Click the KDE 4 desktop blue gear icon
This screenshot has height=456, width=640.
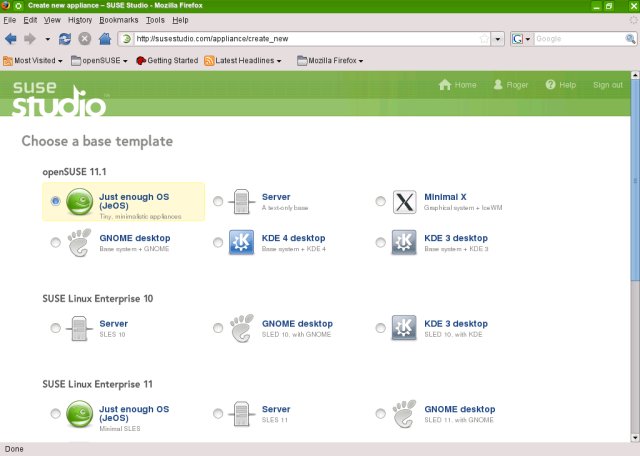point(241,242)
